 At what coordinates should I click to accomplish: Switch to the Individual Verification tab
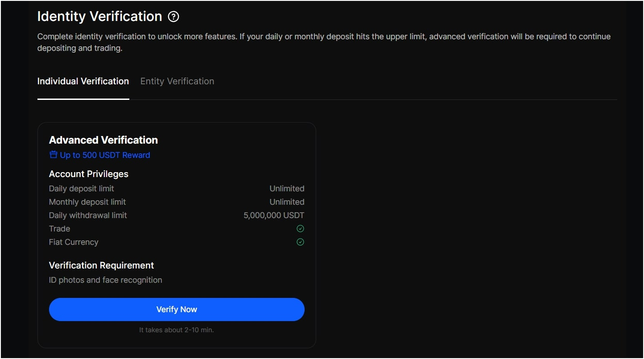[83, 82]
